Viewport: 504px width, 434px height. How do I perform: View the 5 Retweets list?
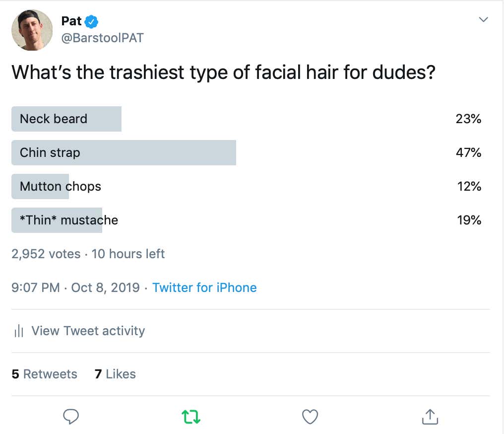pos(44,374)
